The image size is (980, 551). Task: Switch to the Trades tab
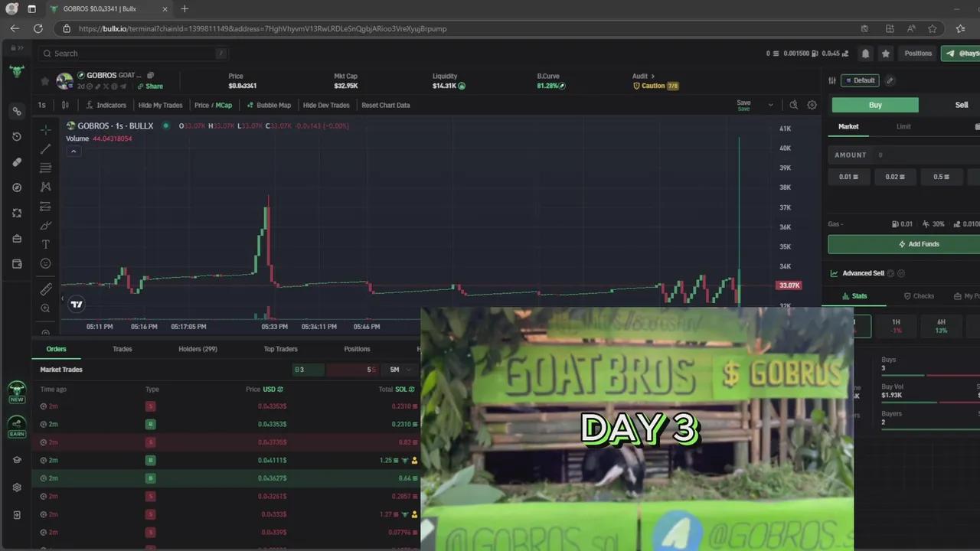click(x=122, y=349)
